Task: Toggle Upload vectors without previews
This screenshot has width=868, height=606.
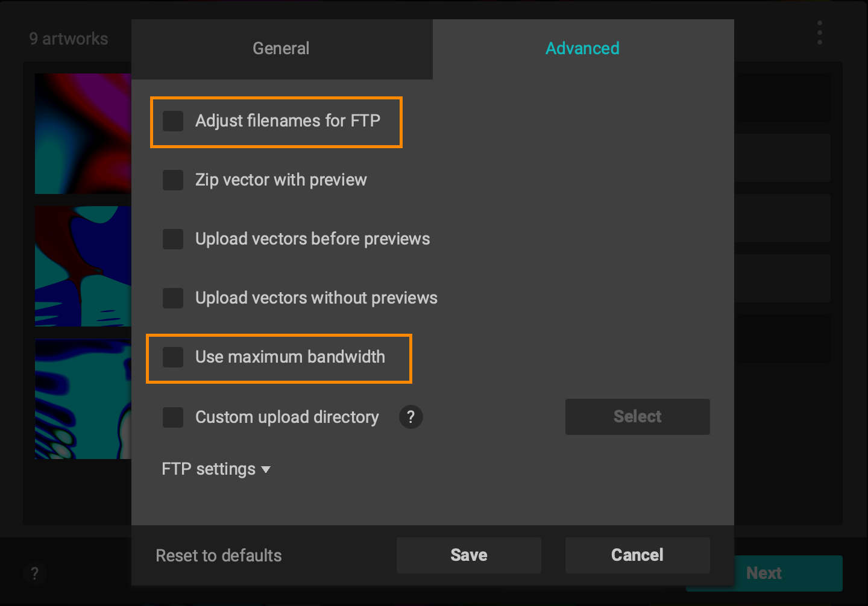Action: click(x=173, y=298)
